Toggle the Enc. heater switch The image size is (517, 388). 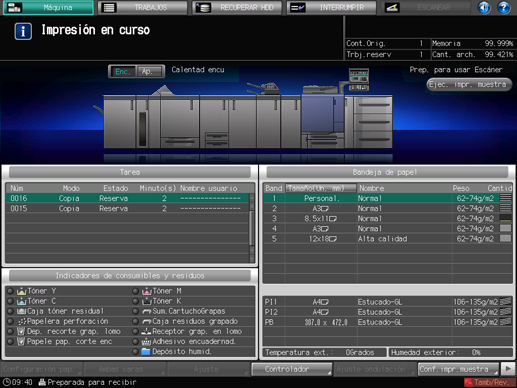[122, 71]
